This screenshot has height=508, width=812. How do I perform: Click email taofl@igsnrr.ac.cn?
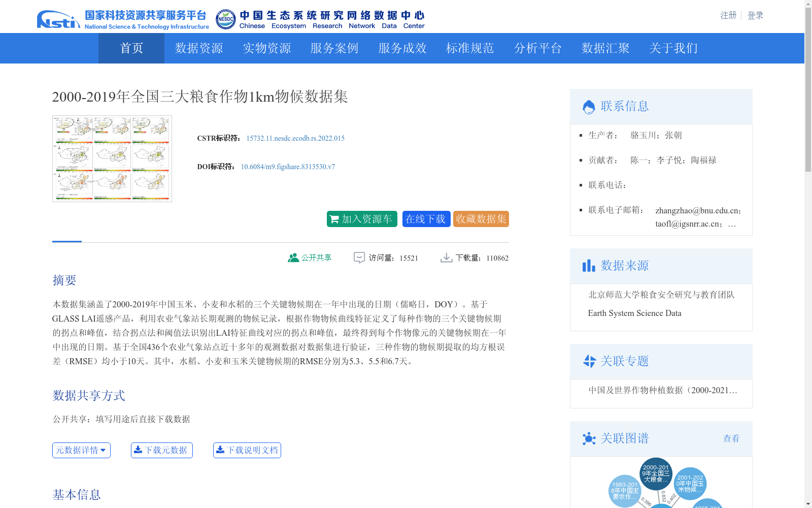coord(688,224)
